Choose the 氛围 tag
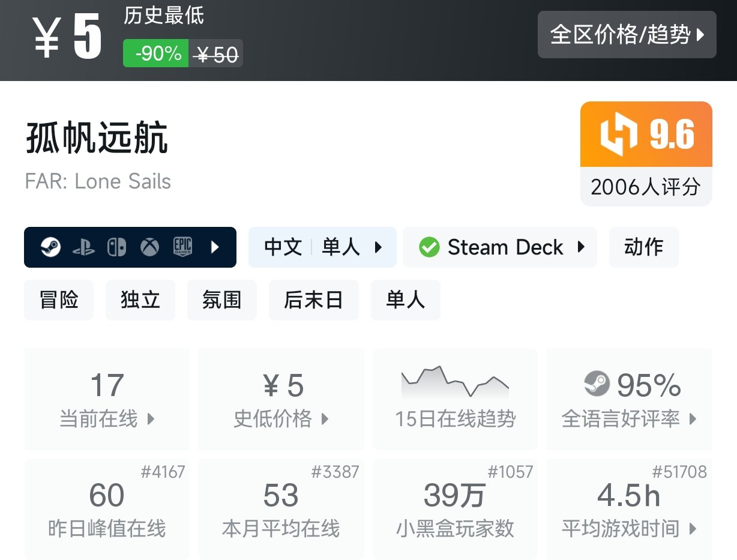 tap(221, 300)
